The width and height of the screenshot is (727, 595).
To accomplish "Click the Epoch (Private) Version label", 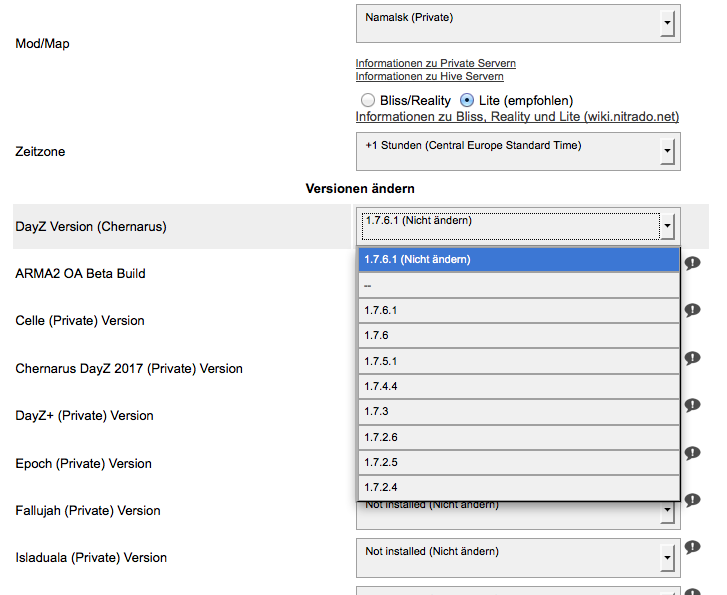I will point(83,464).
